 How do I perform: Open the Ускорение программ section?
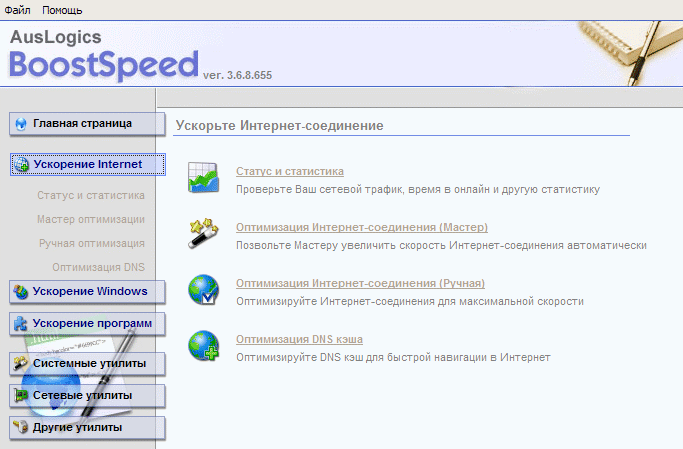87,324
